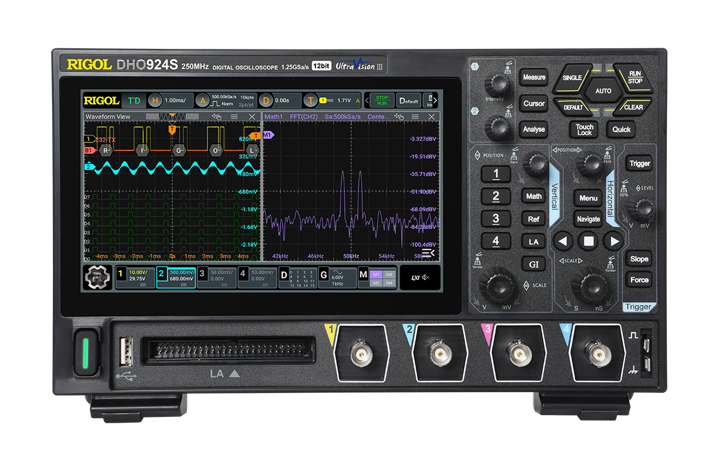
Task: Tap the touch gesture icon in Waveform View header
Action: [217, 117]
